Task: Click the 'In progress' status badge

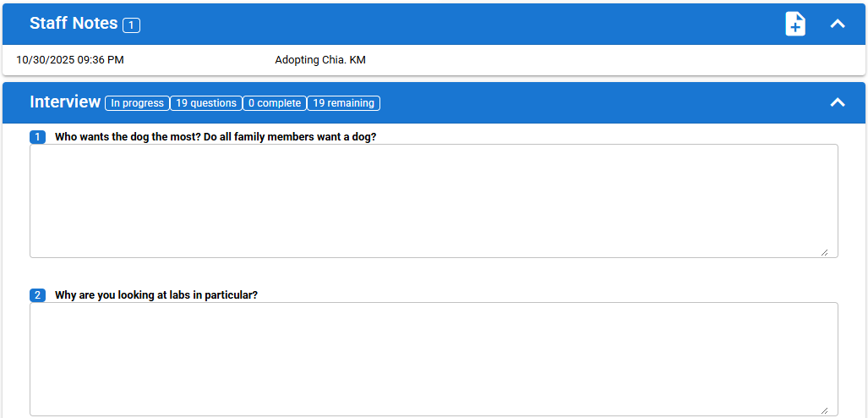Action: (137, 103)
